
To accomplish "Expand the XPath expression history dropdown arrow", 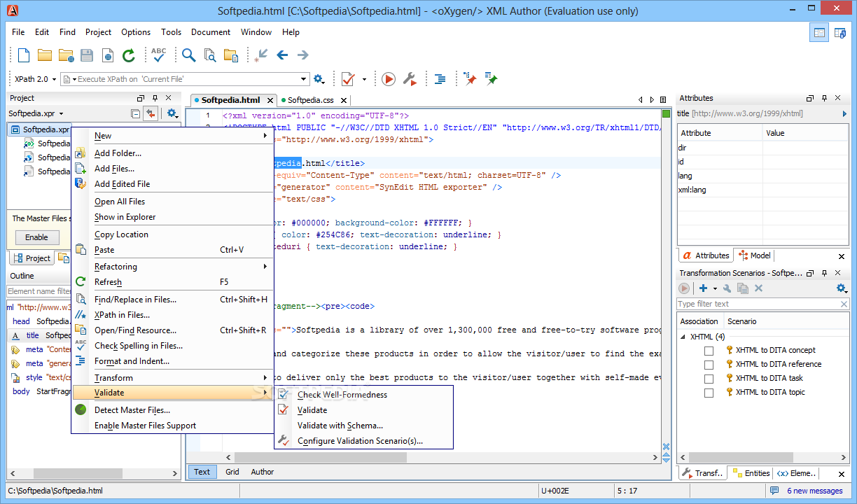I will click(304, 79).
